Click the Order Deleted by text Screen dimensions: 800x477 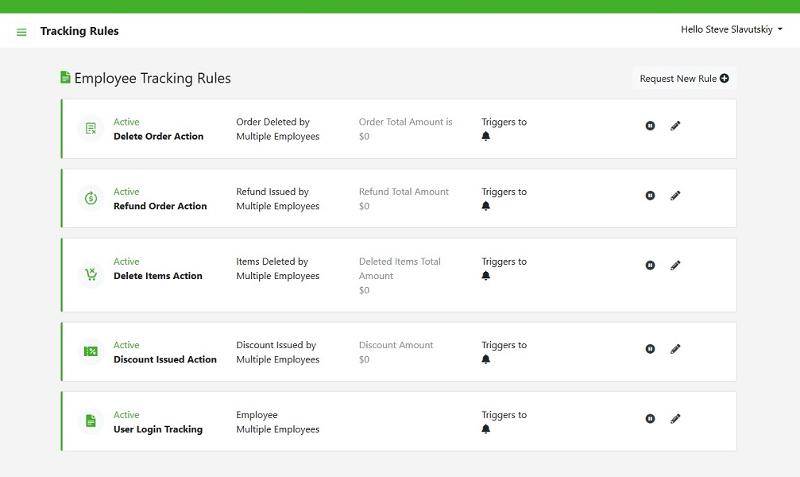tap(273, 122)
